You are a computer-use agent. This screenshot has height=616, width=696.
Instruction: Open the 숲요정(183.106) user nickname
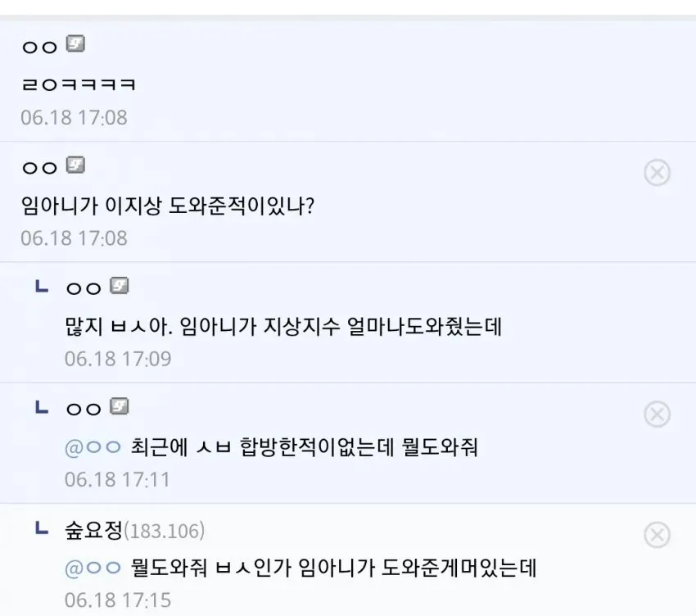(x=135, y=530)
